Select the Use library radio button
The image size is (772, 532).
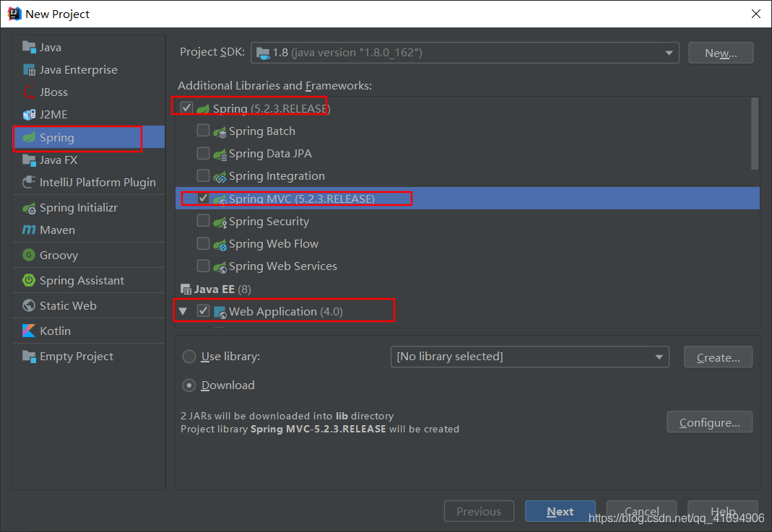coord(189,357)
